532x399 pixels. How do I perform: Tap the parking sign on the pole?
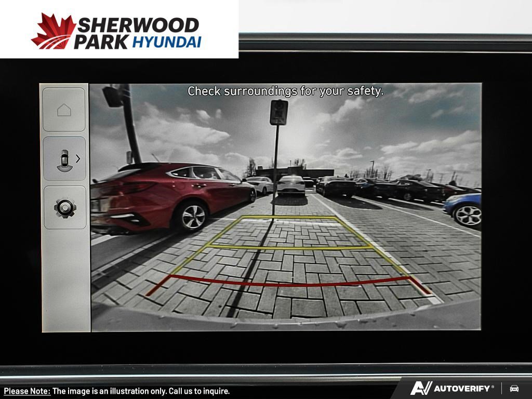point(278,112)
